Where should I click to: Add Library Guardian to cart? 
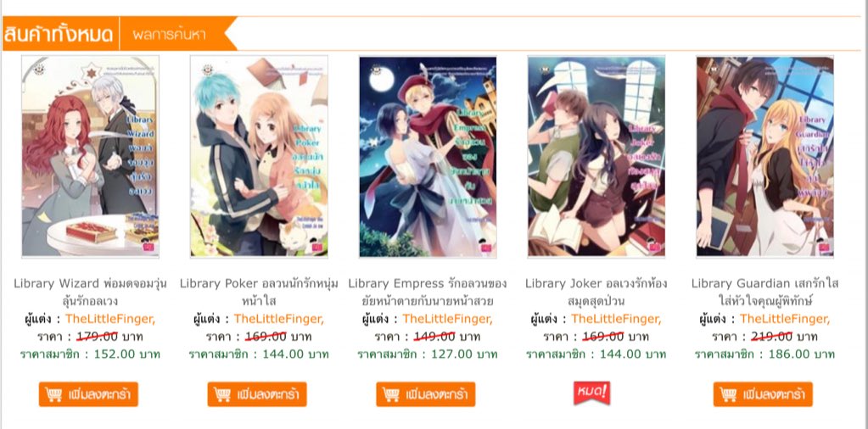tap(763, 394)
